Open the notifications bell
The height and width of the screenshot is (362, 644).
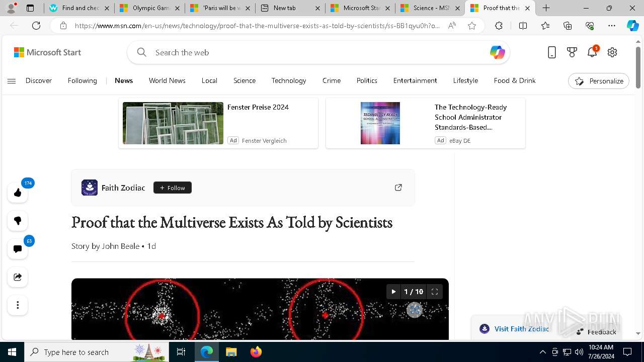592,52
